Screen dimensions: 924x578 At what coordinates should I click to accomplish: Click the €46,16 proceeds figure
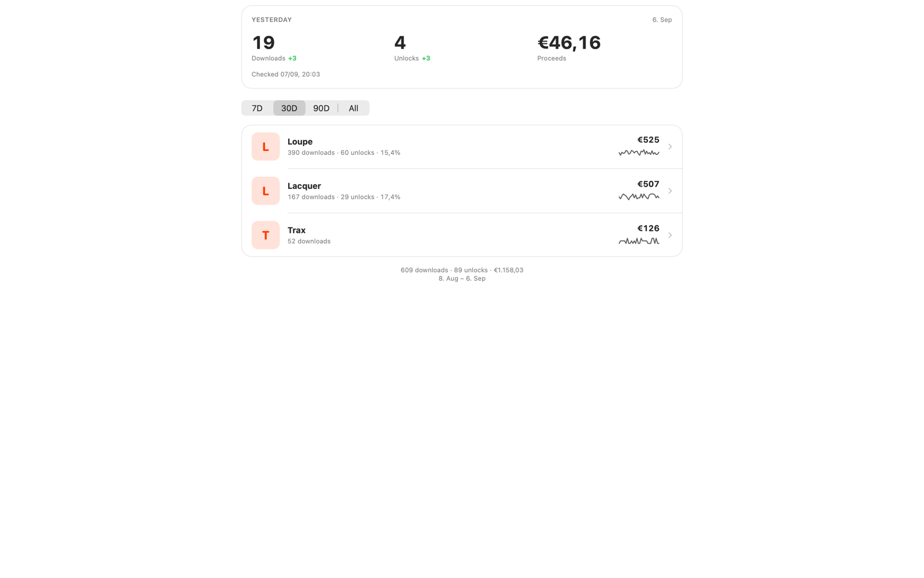tap(569, 43)
